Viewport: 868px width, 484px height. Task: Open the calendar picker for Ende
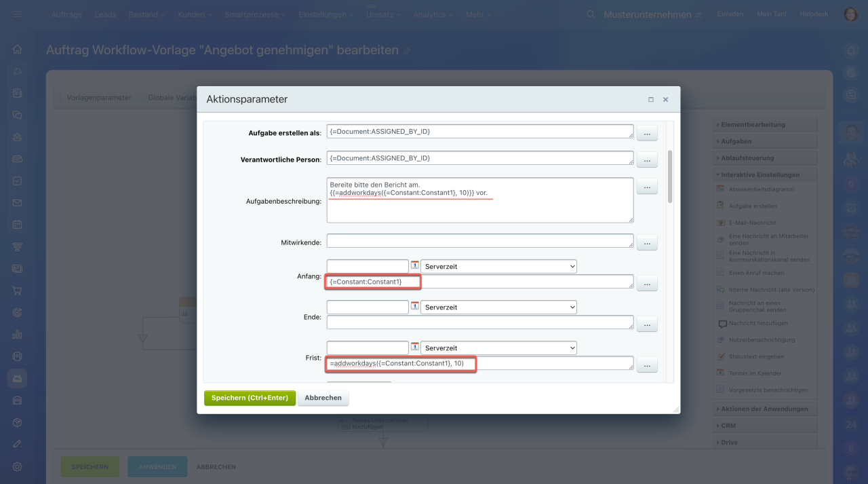[x=415, y=306]
